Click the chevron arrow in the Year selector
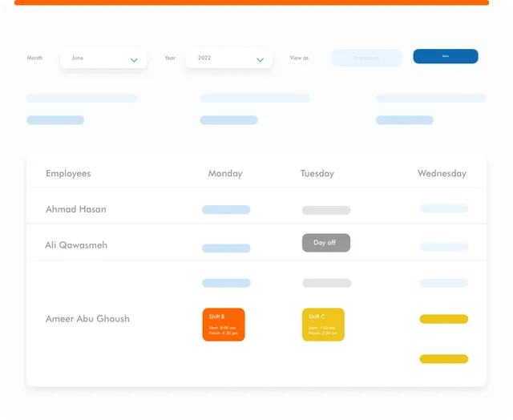 click(x=260, y=60)
